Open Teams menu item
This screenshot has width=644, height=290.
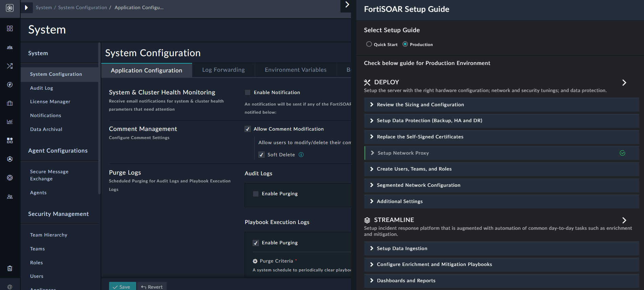coord(37,249)
